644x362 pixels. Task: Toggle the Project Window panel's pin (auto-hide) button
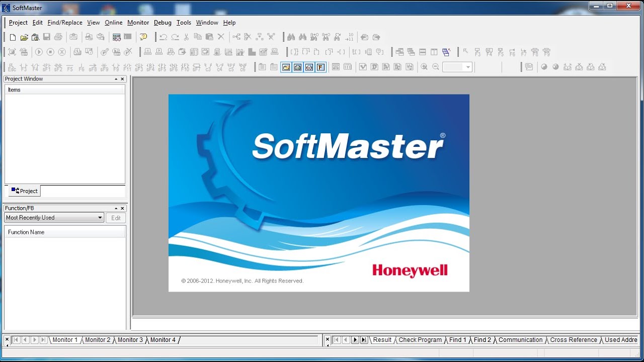point(116,79)
